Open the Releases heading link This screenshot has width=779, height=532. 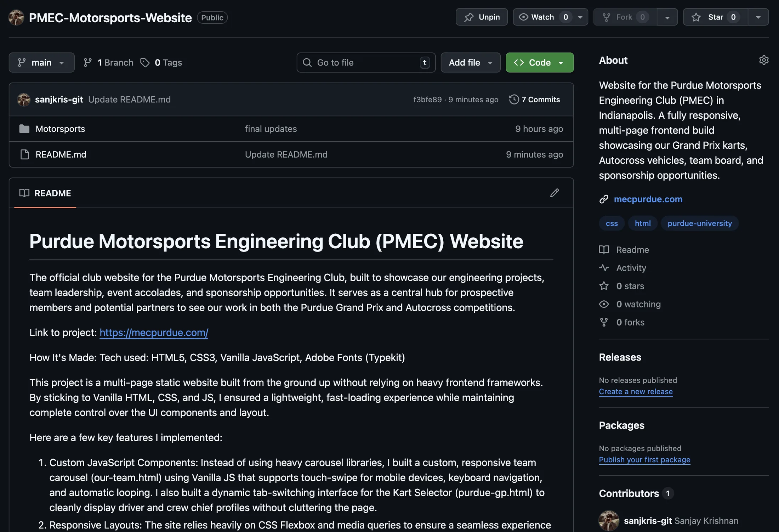tap(620, 357)
